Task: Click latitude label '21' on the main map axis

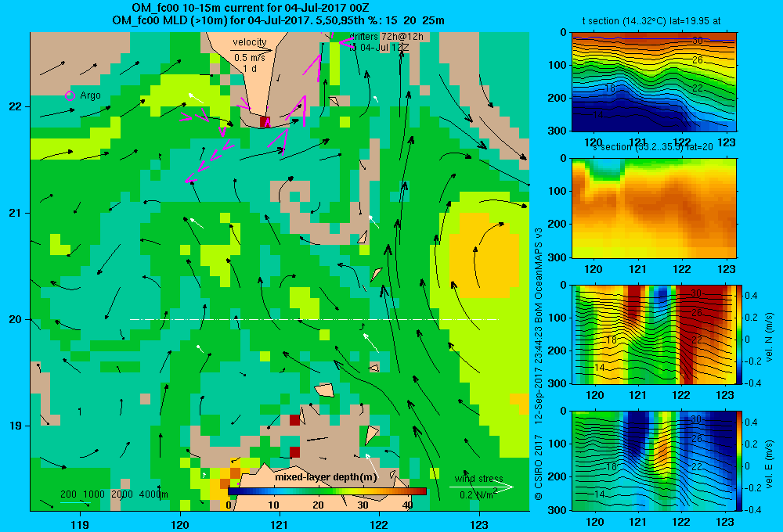Action: click(x=15, y=213)
